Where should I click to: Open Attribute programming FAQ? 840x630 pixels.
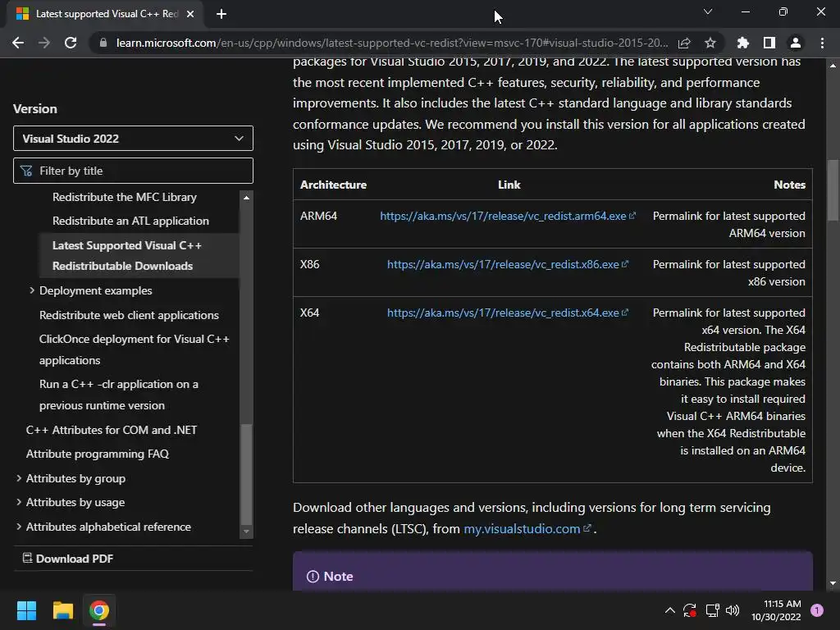coord(98,454)
